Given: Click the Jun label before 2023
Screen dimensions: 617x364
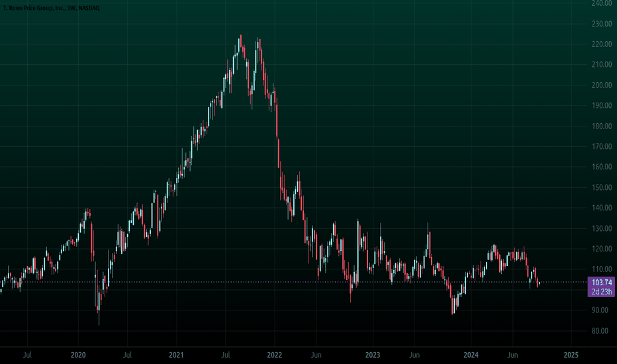Looking at the screenshot, I should (x=316, y=355).
